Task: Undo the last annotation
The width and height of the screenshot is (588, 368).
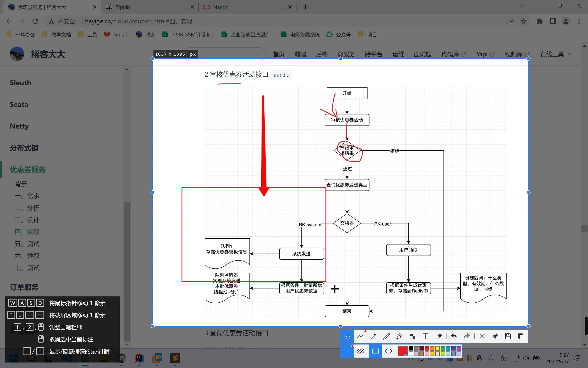Action: (x=454, y=336)
